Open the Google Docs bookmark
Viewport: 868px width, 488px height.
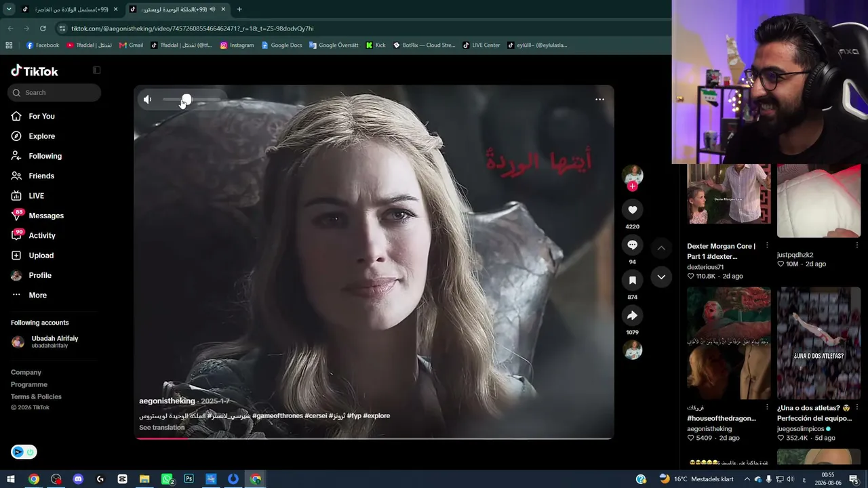pos(281,45)
